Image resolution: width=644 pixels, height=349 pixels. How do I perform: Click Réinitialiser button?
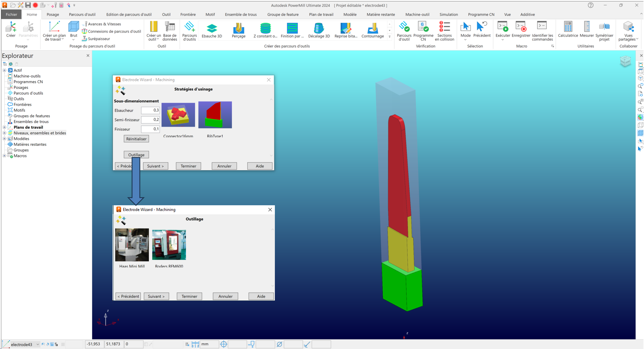136,139
